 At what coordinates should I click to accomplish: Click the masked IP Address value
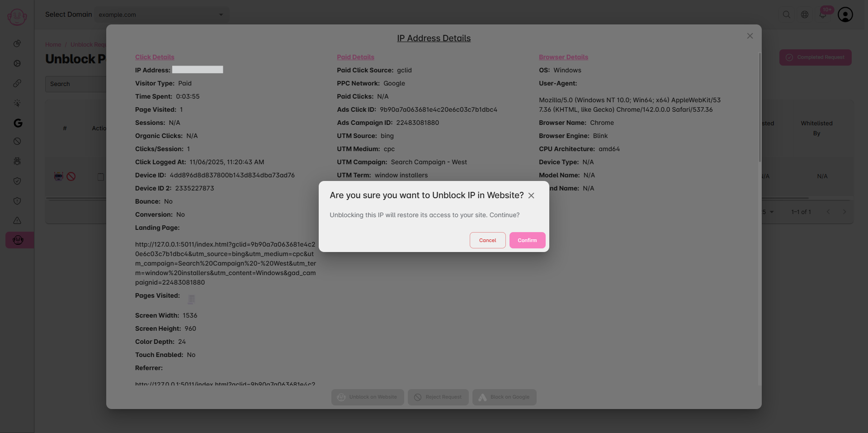[x=198, y=70]
